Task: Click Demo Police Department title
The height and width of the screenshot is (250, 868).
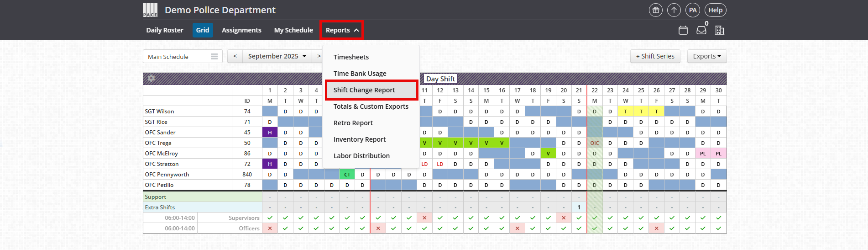Action: tap(220, 10)
